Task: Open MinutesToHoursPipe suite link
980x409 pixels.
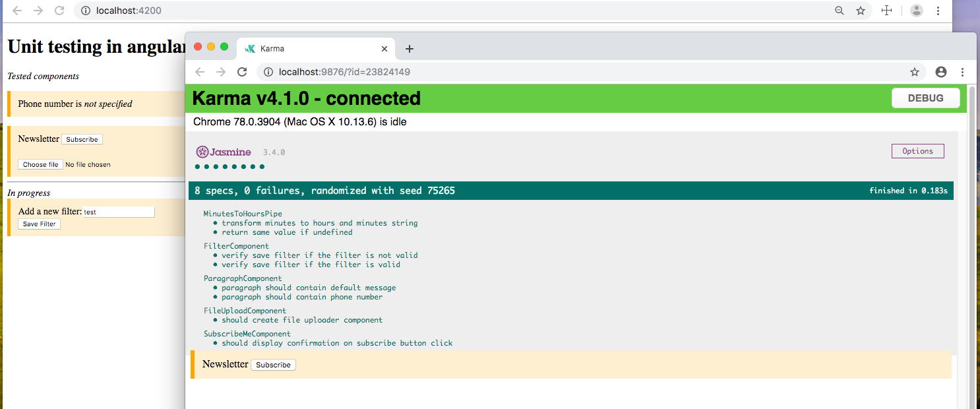Action: coord(243,214)
